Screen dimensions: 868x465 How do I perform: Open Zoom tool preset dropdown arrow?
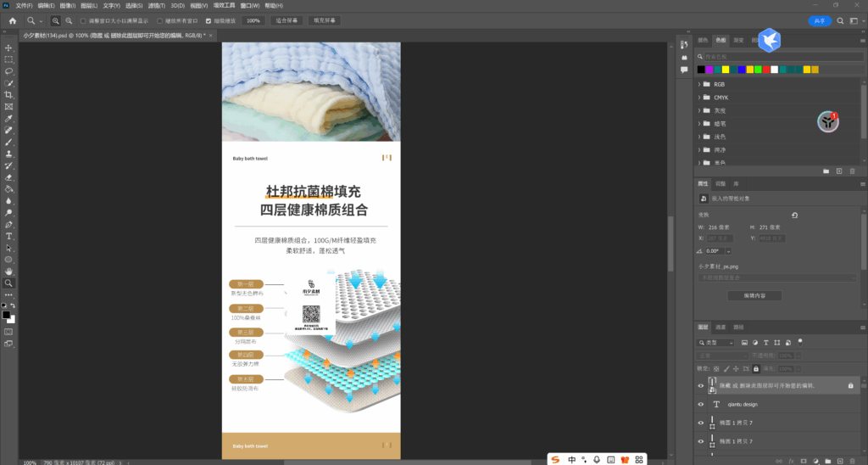click(x=41, y=21)
